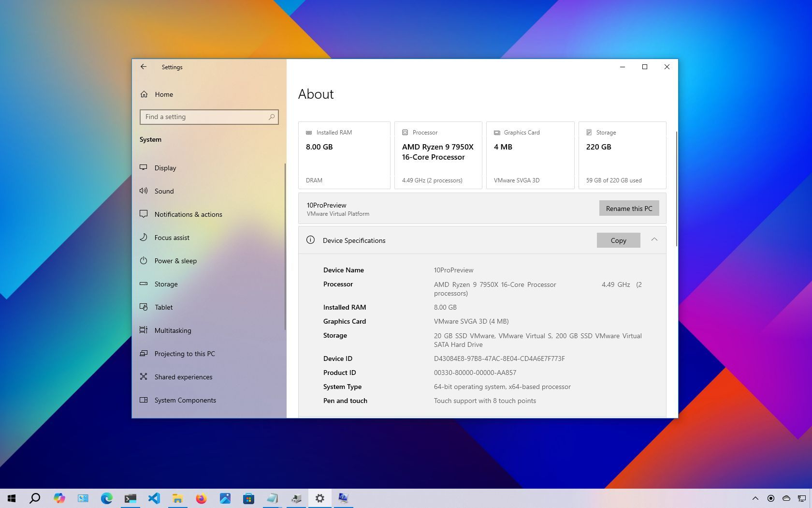Click the About page vertical scrollbar
This screenshot has width=812, height=508.
[676, 189]
